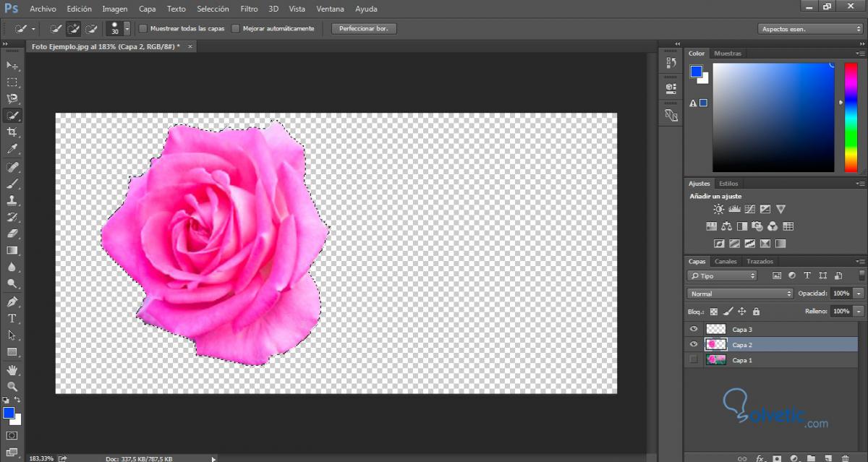Switch to the Muestras tab

click(728, 54)
